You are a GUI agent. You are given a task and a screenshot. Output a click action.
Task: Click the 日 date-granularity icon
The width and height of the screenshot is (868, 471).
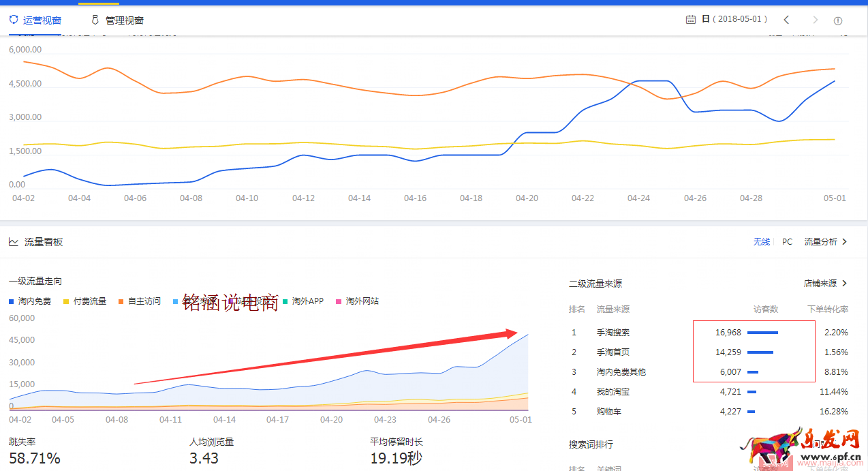pyautogui.click(x=704, y=20)
